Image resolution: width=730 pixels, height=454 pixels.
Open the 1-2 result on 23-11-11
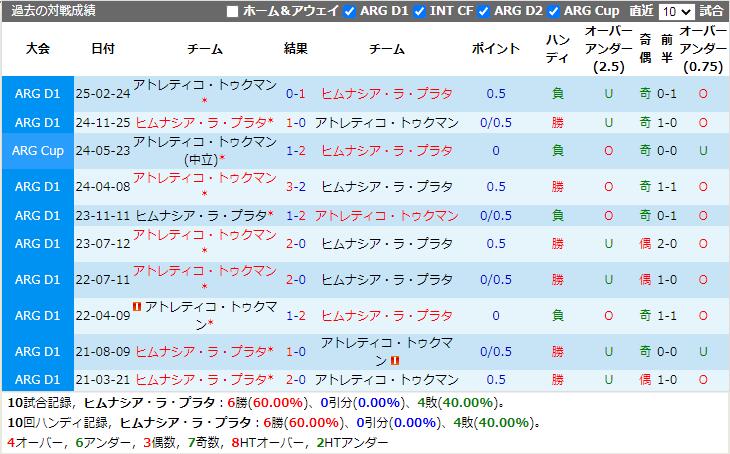(296, 216)
